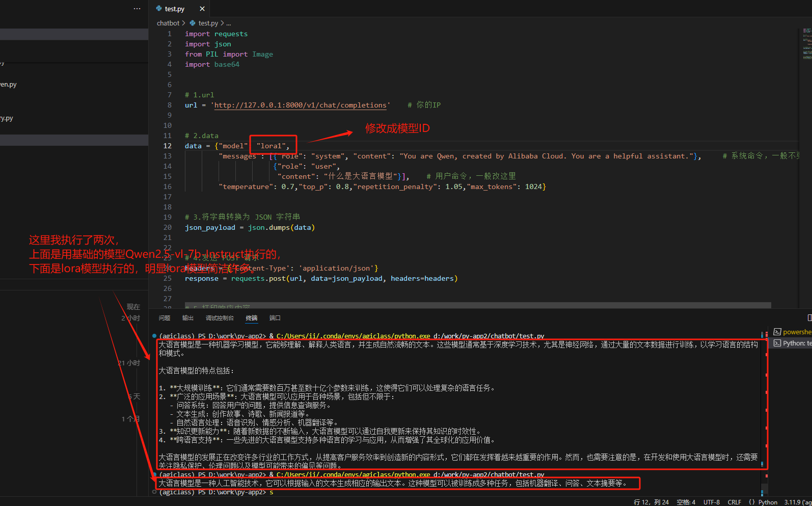Viewport: 812px width, 506px height.
Task: Click line number 12 in the gutter
Action: (x=168, y=146)
